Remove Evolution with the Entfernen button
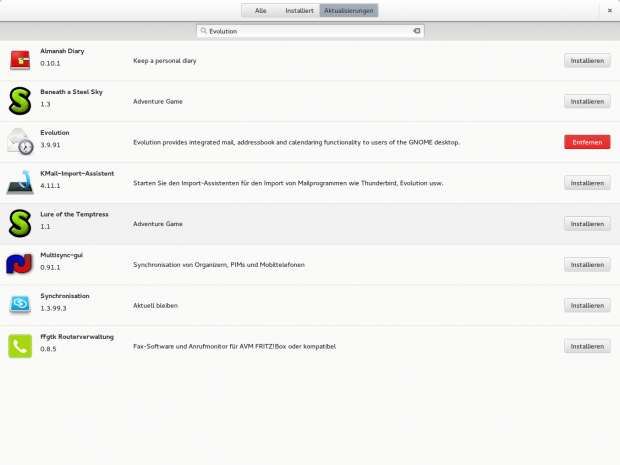Viewport: 620px width, 465px height. pos(587,142)
